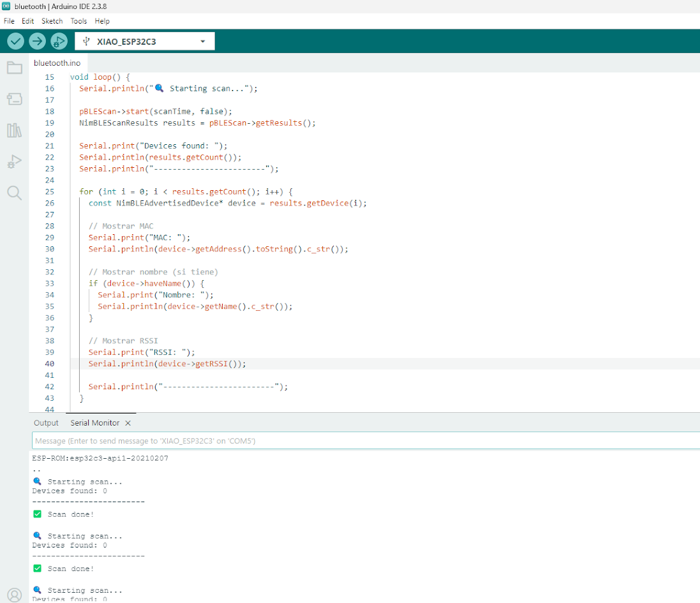Click the device->getName().c_str() line

tap(195, 307)
